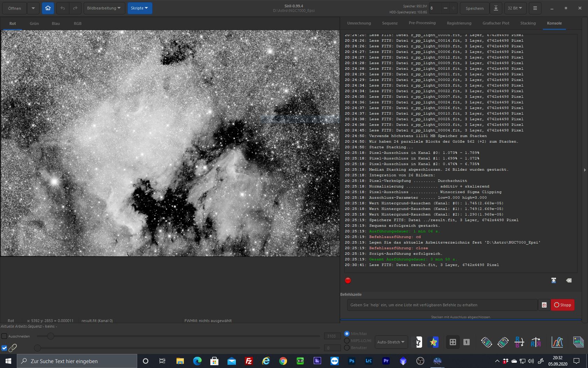Toggle the Ausschneiden checkbox
This screenshot has width=588, height=368.
(x=4, y=336)
